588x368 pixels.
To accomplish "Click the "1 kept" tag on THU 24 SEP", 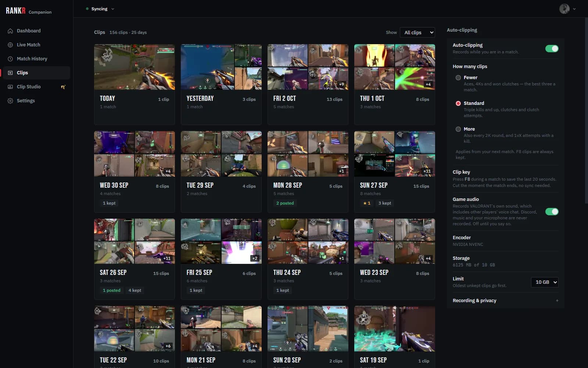I will tap(283, 290).
